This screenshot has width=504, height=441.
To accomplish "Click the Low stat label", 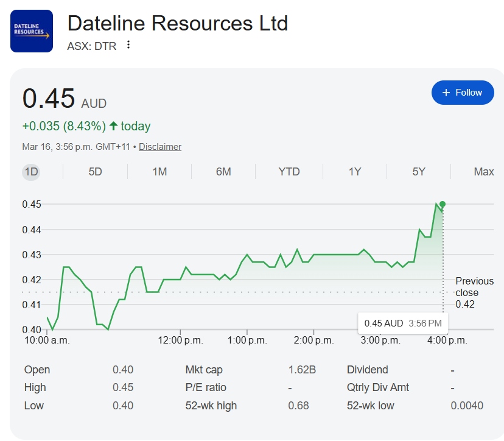I will 33,406.
